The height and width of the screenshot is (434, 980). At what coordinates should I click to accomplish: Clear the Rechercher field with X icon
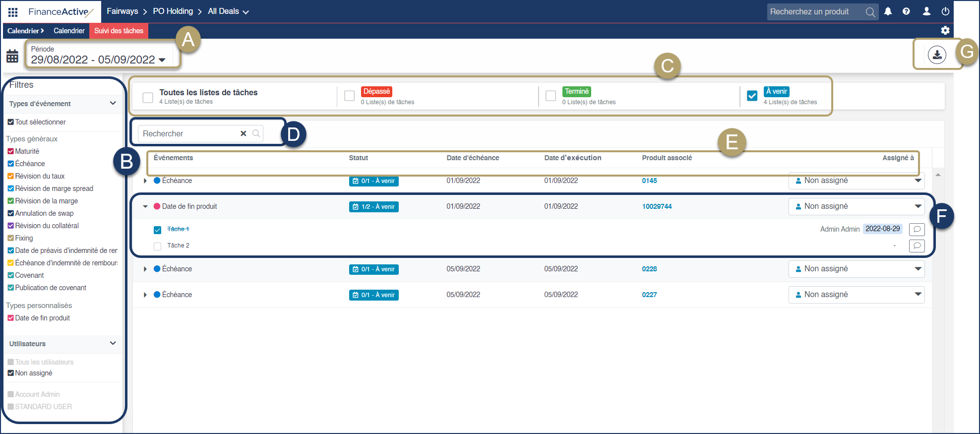click(x=244, y=133)
